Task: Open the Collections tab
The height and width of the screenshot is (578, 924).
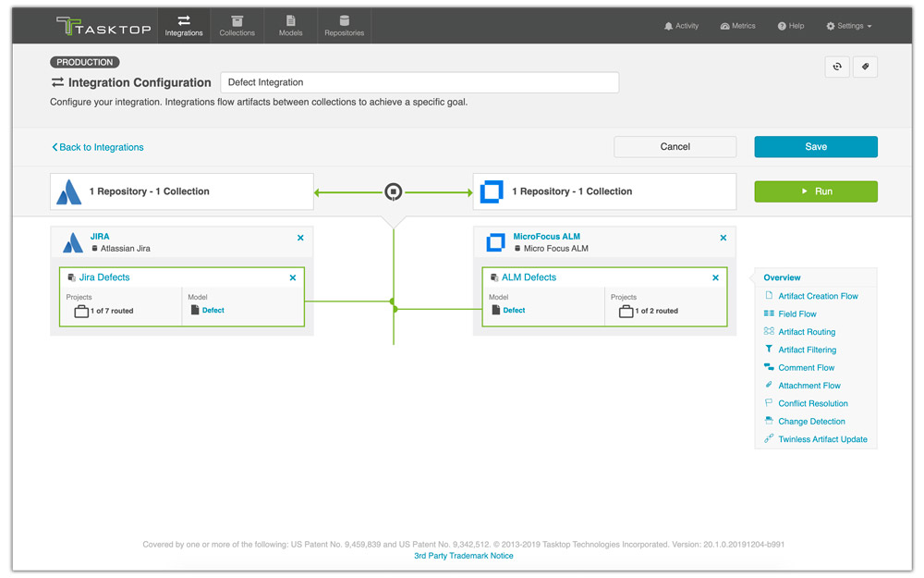Action: (237, 26)
